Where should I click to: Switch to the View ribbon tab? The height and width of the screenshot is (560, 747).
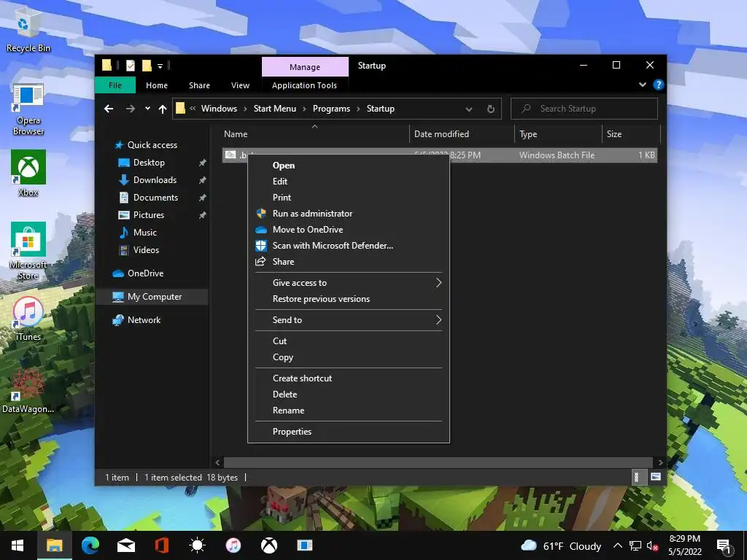pos(240,85)
